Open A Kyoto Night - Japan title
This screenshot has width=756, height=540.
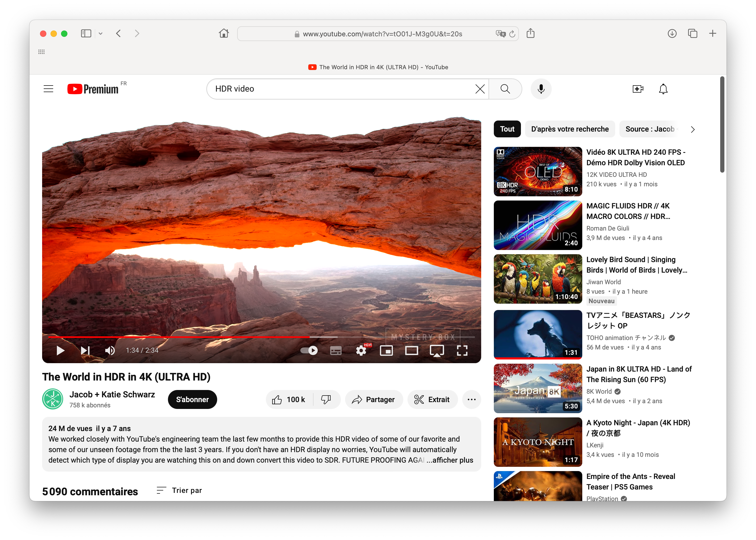tap(638, 428)
